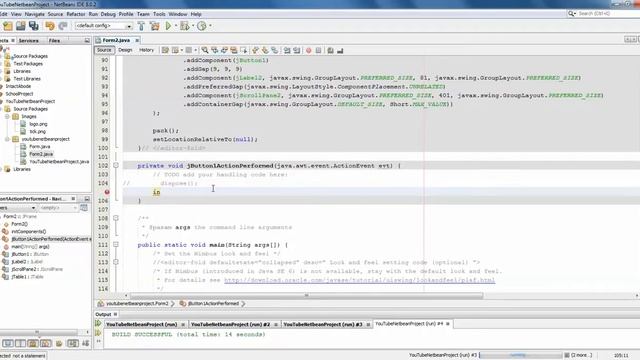
Task: Click the Profile Project toolbar icon
Action: (x=202, y=26)
